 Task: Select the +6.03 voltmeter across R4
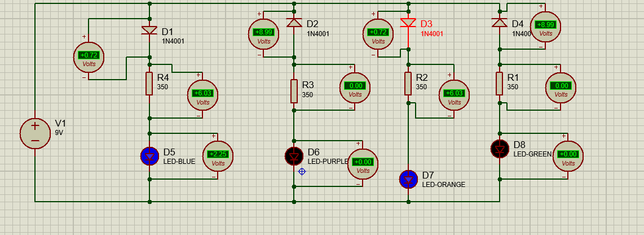pyautogui.click(x=203, y=95)
